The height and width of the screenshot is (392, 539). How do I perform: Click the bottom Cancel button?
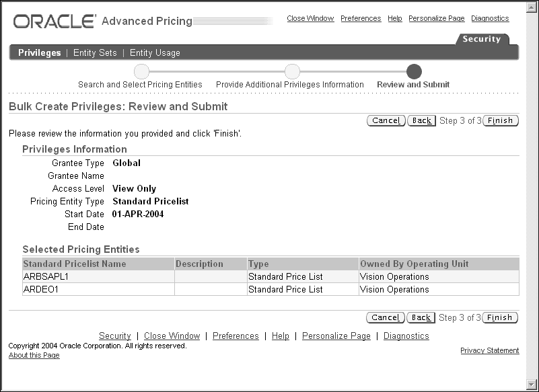[386, 317]
